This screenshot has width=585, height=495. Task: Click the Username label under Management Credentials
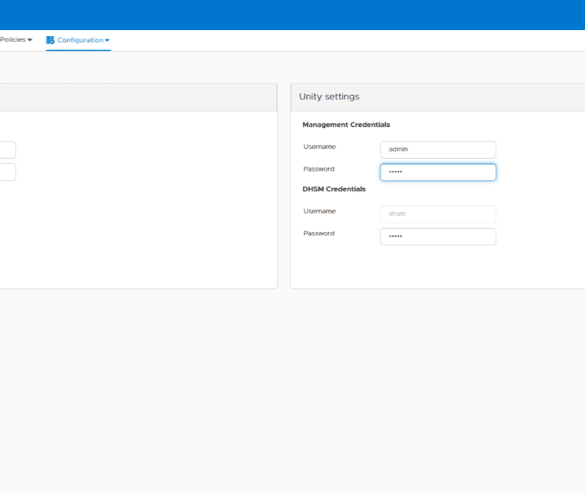[x=319, y=147]
